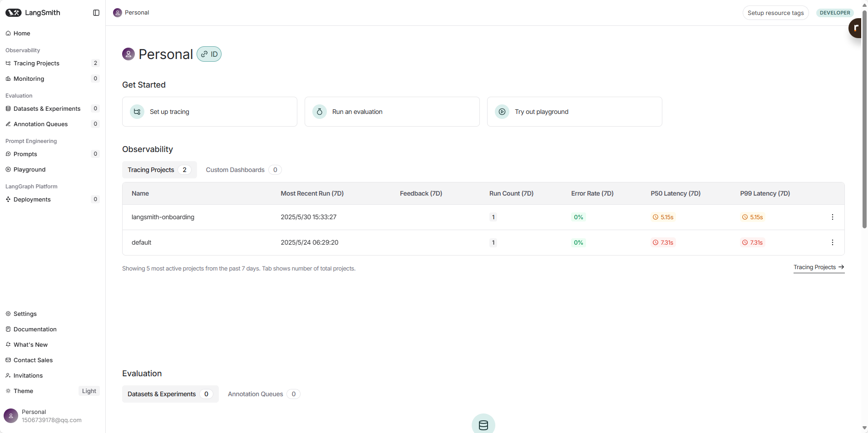Click the 2025/5/24 06:29:20 timestamp
The height and width of the screenshot is (433, 868).
pos(310,242)
